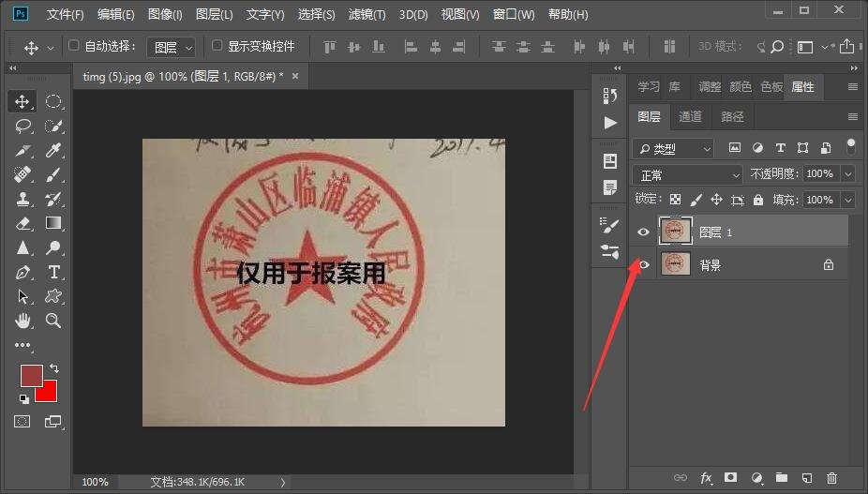Toggle lock all padlock icon
Viewport: 868px width, 494px height.
click(757, 200)
